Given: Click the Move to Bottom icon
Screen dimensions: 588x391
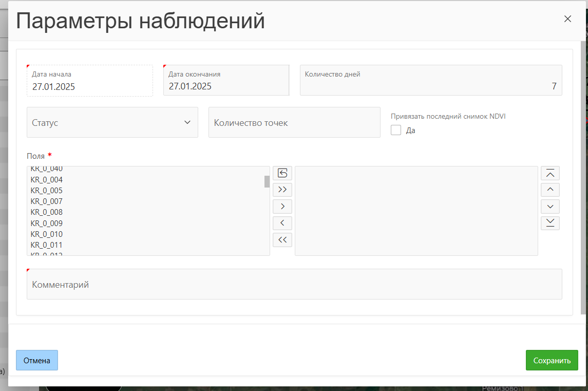Looking at the screenshot, I should click(x=550, y=223).
